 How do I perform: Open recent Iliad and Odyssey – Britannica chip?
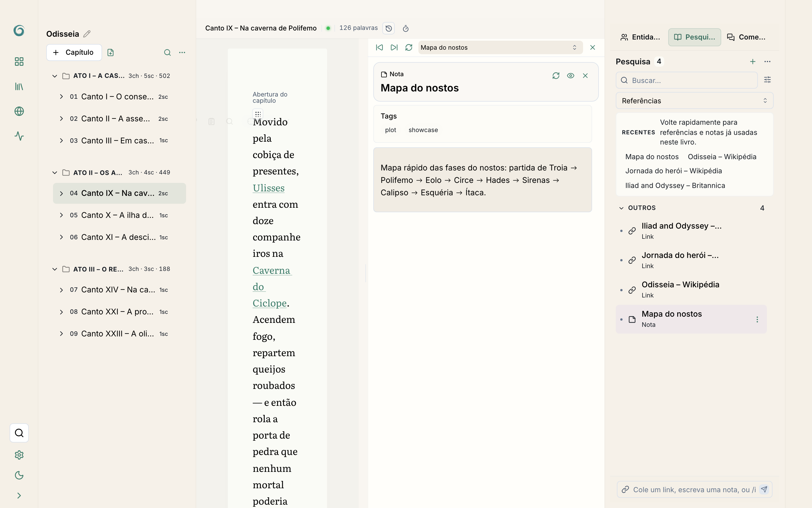point(675,185)
